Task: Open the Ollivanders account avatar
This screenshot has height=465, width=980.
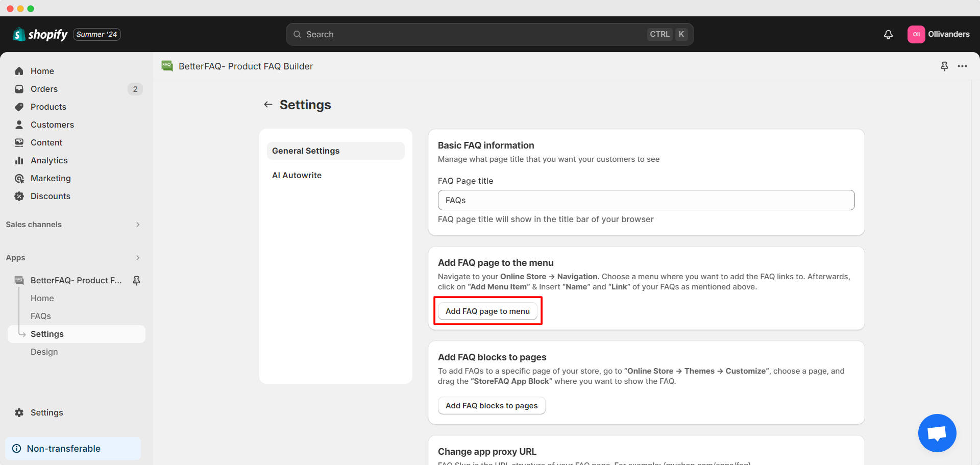Action: click(x=916, y=34)
